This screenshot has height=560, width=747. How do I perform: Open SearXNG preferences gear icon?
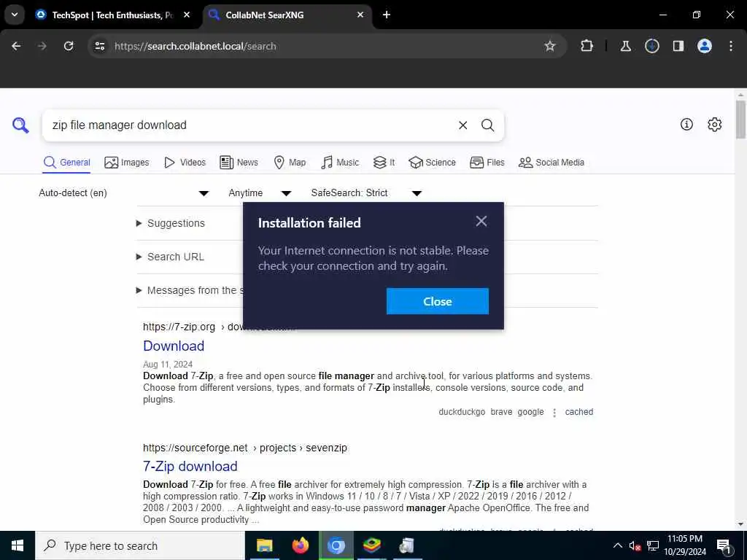pyautogui.click(x=714, y=124)
